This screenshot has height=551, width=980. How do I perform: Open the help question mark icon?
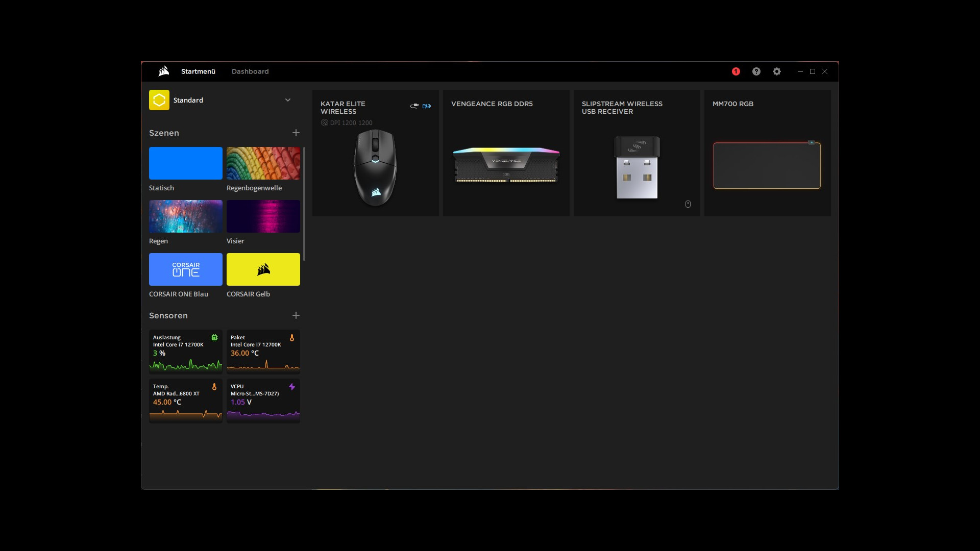[x=756, y=71]
